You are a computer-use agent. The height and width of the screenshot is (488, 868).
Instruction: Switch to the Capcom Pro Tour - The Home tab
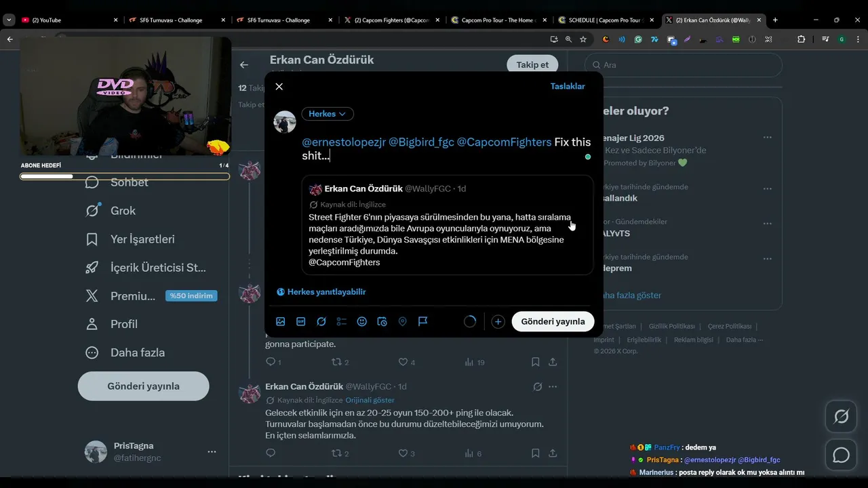click(499, 20)
